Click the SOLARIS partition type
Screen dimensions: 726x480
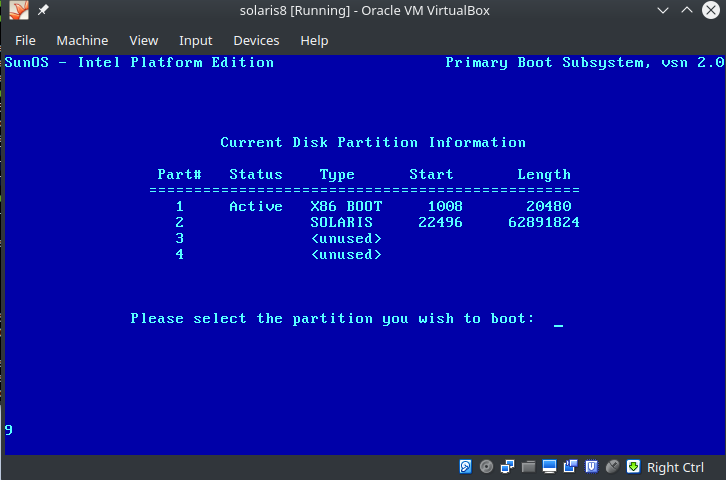pyautogui.click(x=342, y=222)
